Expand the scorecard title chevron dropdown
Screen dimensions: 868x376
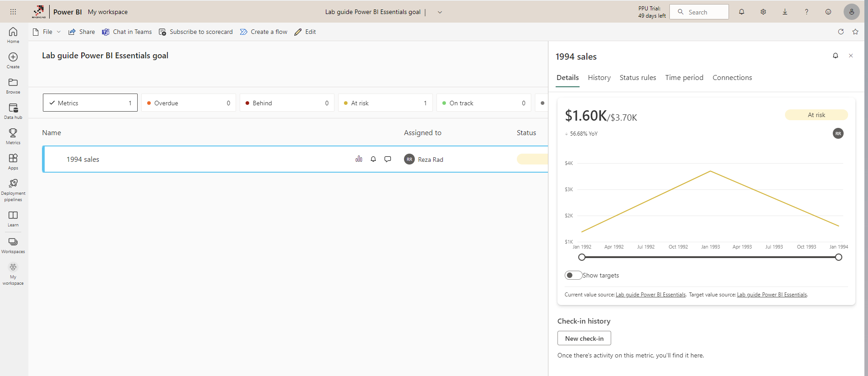pyautogui.click(x=440, y=12)
